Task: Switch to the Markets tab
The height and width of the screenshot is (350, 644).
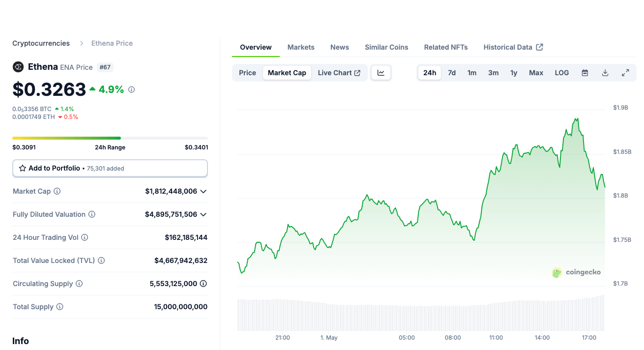Action: (x=300, y=47)
